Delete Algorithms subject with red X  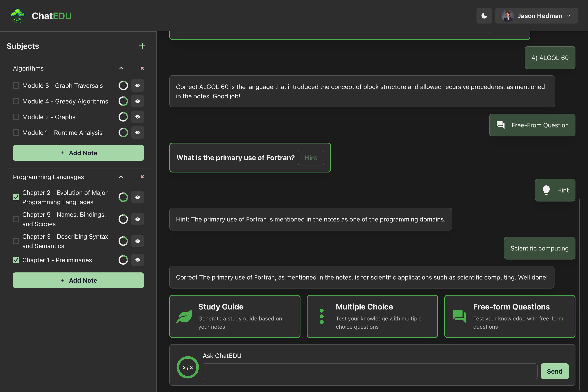[x=142, y=68]
